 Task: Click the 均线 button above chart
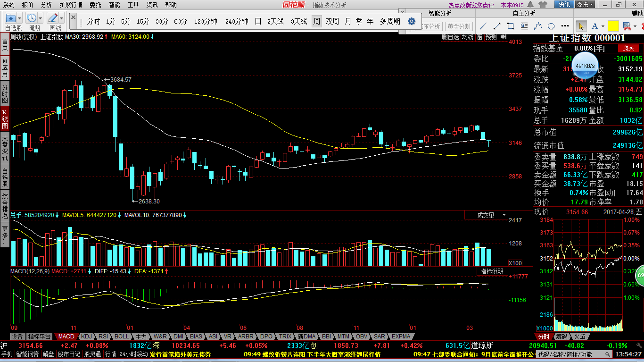[467, 37]
